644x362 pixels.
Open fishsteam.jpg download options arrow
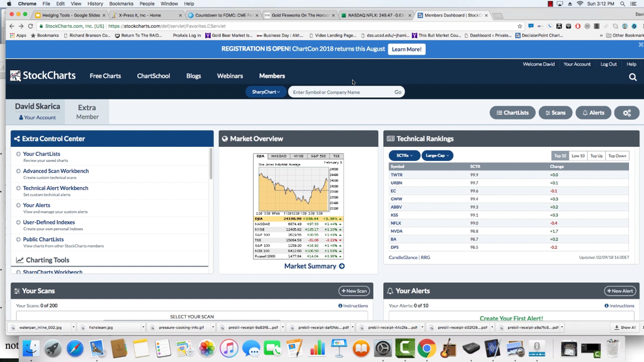click(143, 327)
